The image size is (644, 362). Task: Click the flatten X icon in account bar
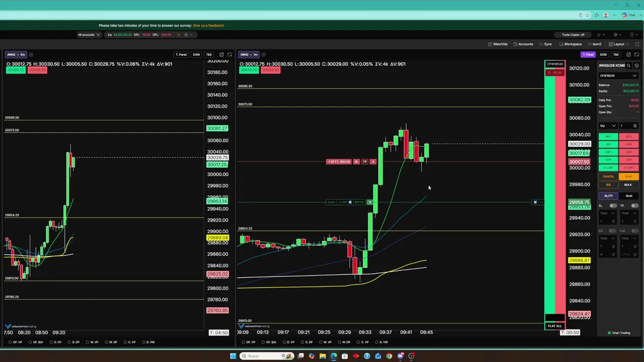(x=178, y=35)
